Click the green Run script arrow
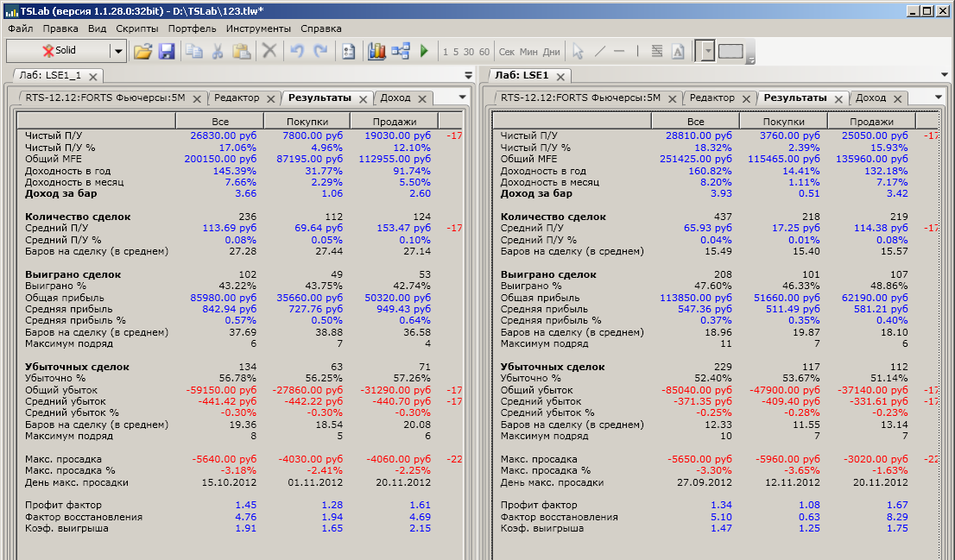Image resolution: width=955 pixels, height=560 pixels. pyautogui.click(x=424, y=52)
